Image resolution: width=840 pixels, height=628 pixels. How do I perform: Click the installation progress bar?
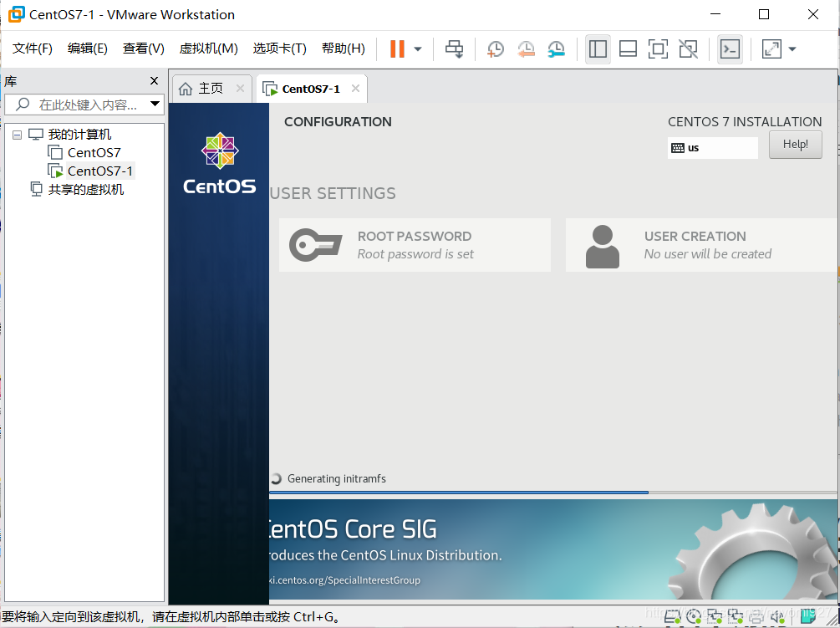point(552,492)
